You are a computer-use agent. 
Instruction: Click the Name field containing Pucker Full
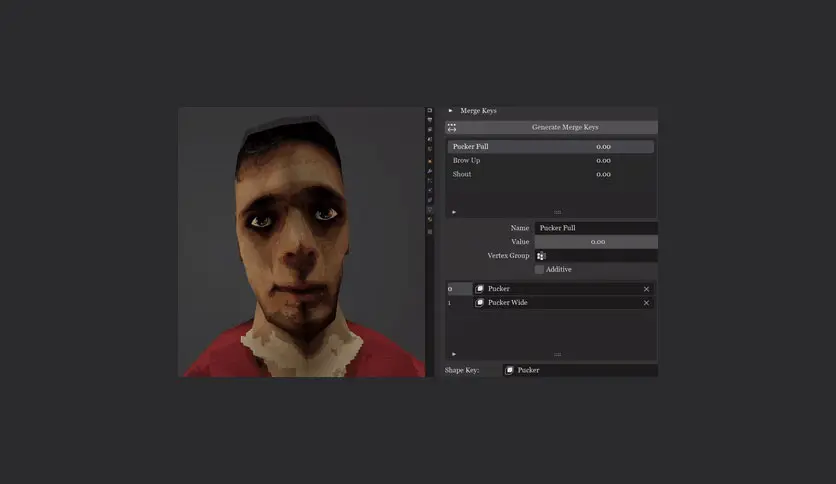coord(596,228)
